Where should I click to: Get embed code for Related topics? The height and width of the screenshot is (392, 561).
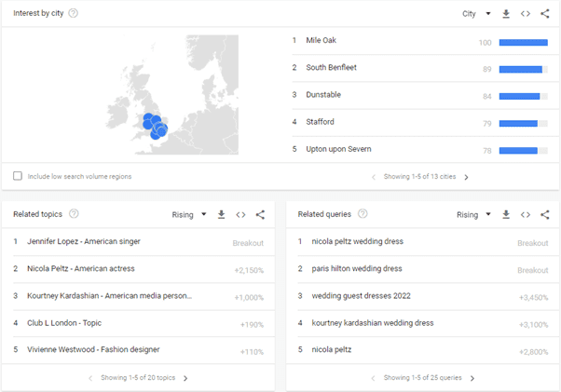(x=240, y=214)
